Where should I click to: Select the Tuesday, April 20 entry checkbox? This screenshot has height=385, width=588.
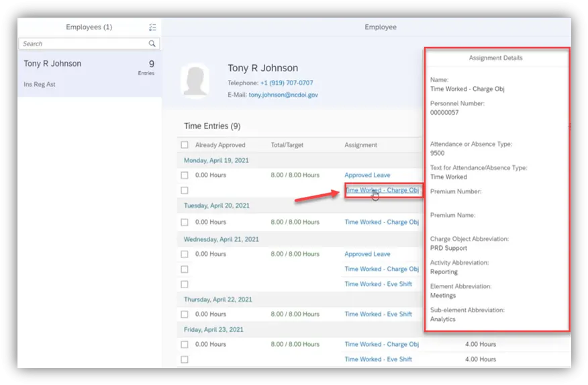[185, 222]
